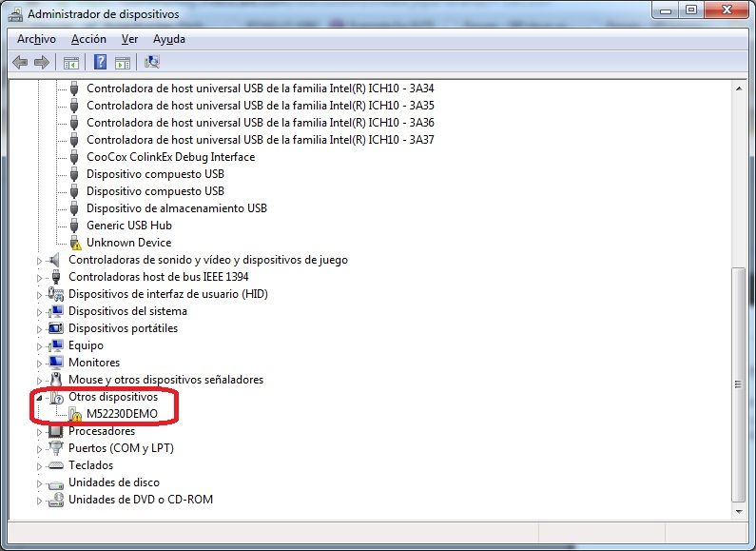Select the Generic USB Hub entry
Image resolution: width=756 pixels, height=551 pixels.
[x=129, y=226]
